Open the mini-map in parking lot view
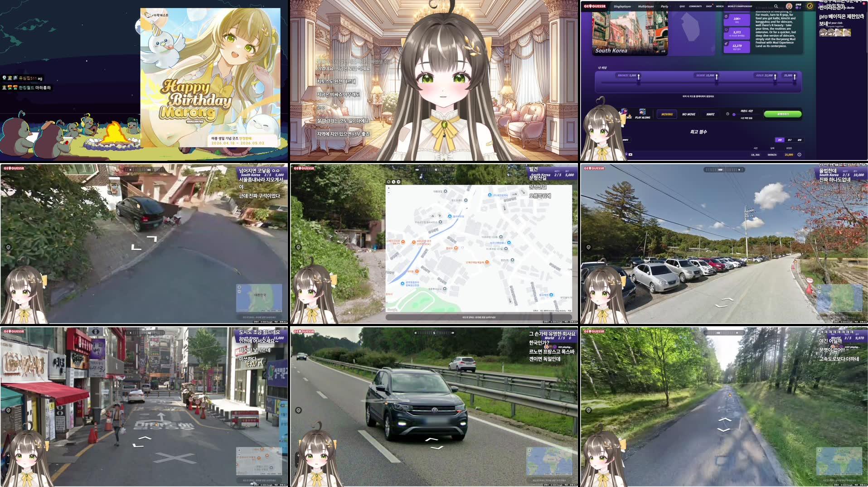868x487 pixels. (x=839, y=298)
